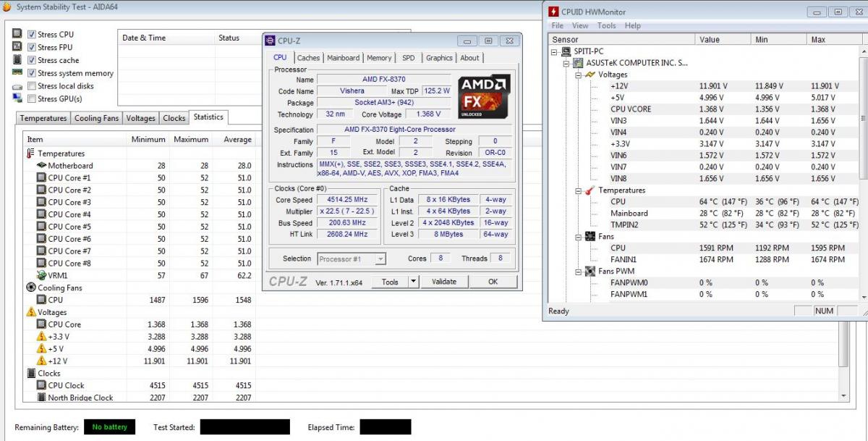Toggle the Stress FPU checkbox
868x441 pixels.
[32, 47]
